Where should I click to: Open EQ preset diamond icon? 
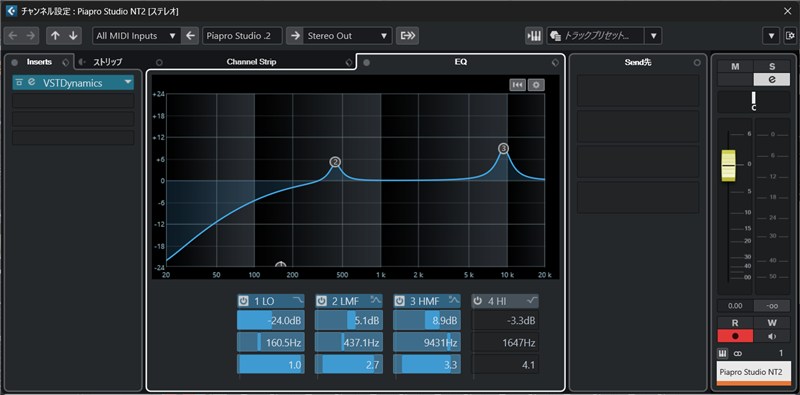pos(556,63)
